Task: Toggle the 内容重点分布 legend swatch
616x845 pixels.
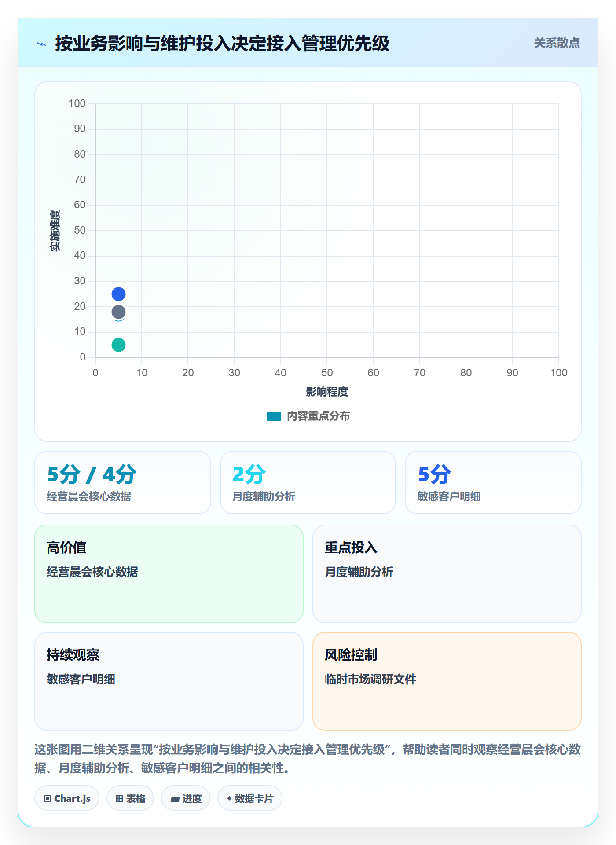Action: pyautogui.click(x=274, y=416)
